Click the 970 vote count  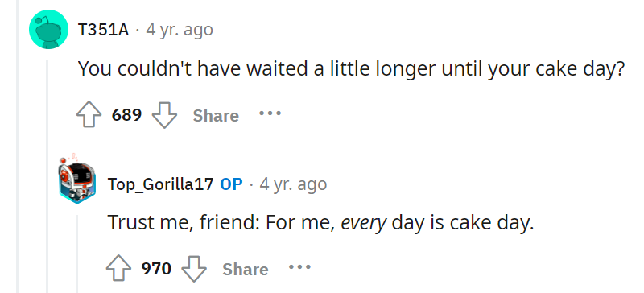tap(156, 269)
